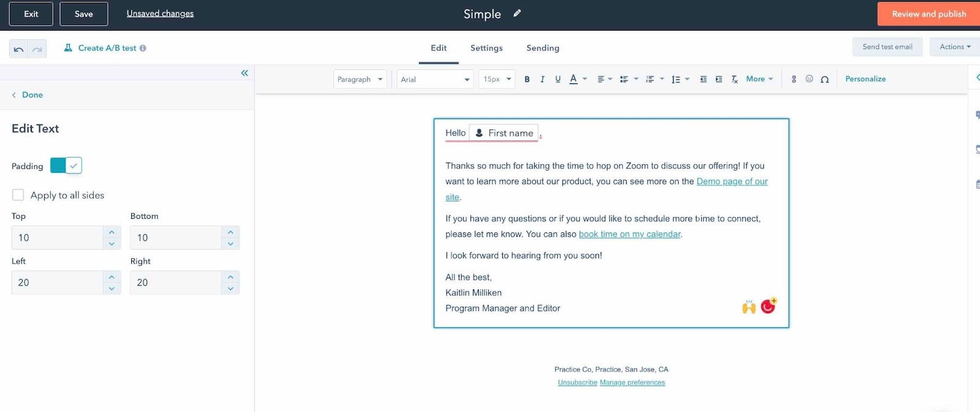Increase paragraph indent
This screenshot has width=980, height=412.
coord(718,79)
